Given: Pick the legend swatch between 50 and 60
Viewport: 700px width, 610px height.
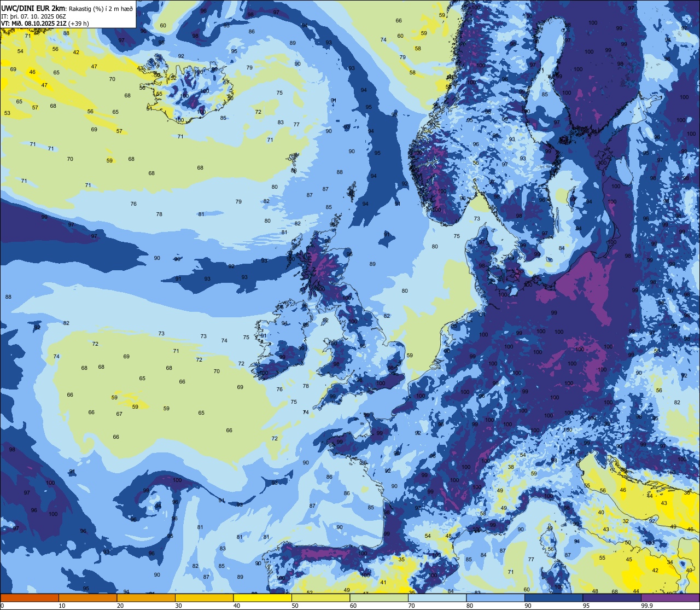Looking at the screenshot, I should tap(320, 597).
